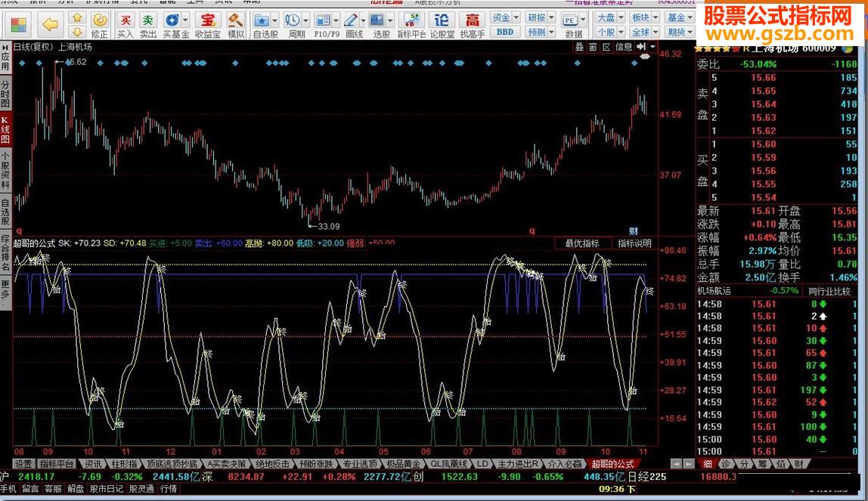
Task: Click the 指标说明 button
Action: pos(634,243)
